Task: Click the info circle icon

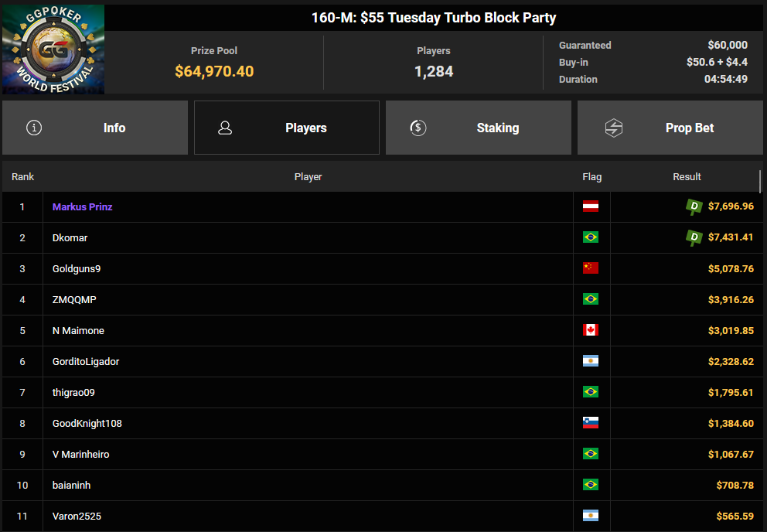Action: pyautogui.click(x=34, y=128)
